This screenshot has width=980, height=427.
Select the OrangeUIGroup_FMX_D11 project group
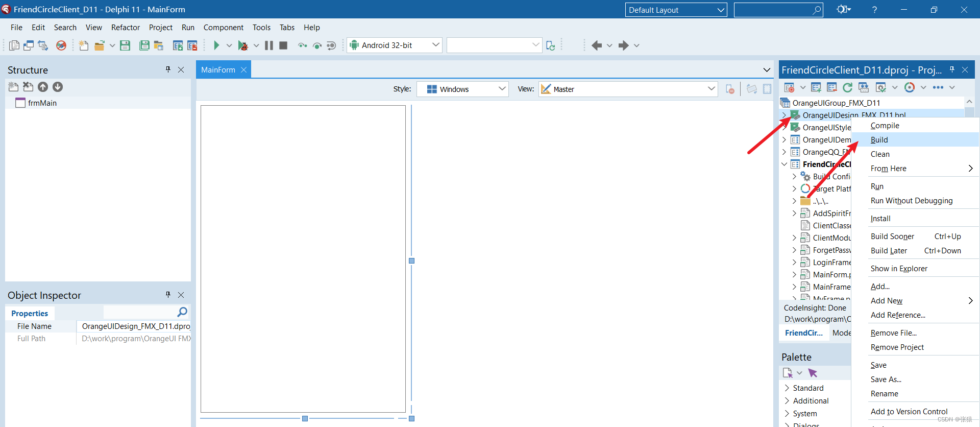836,103
